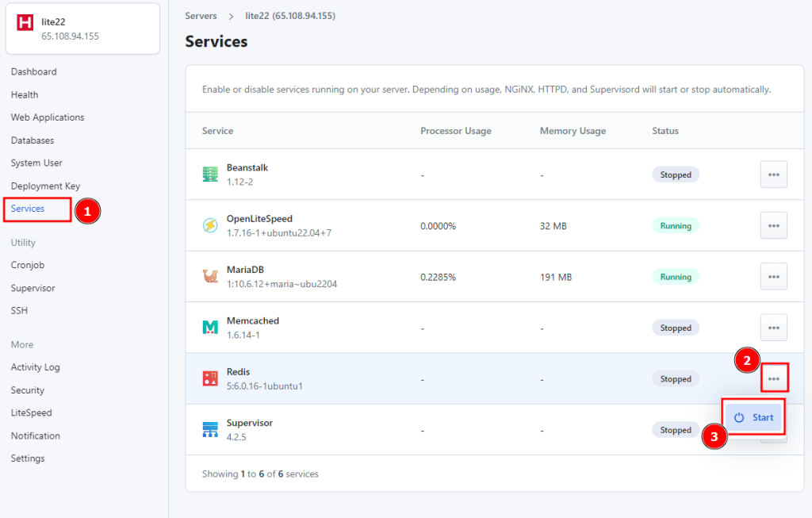
Task: Click Beanstalk Stopped status badge
Action: click(x=676, y=175)
